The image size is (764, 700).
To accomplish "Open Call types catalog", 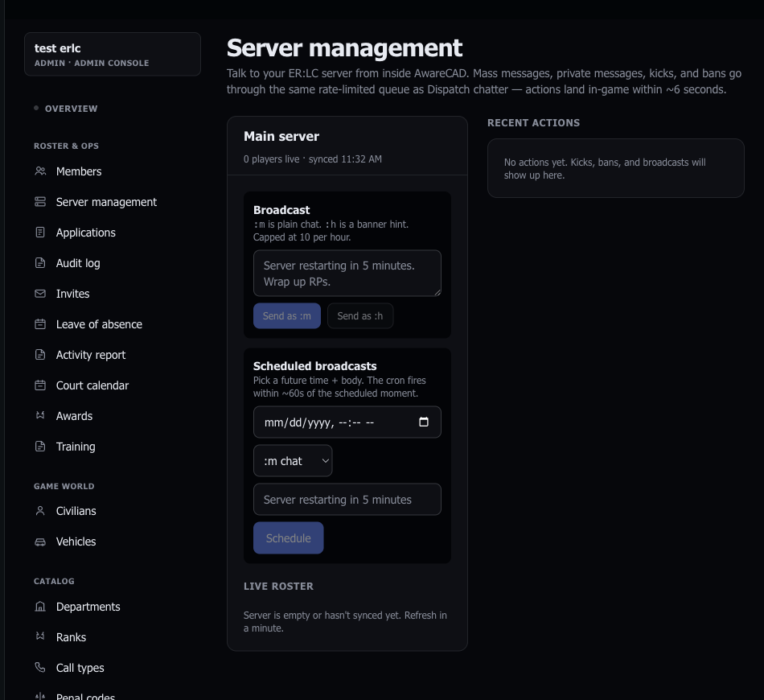I will 80,668.
